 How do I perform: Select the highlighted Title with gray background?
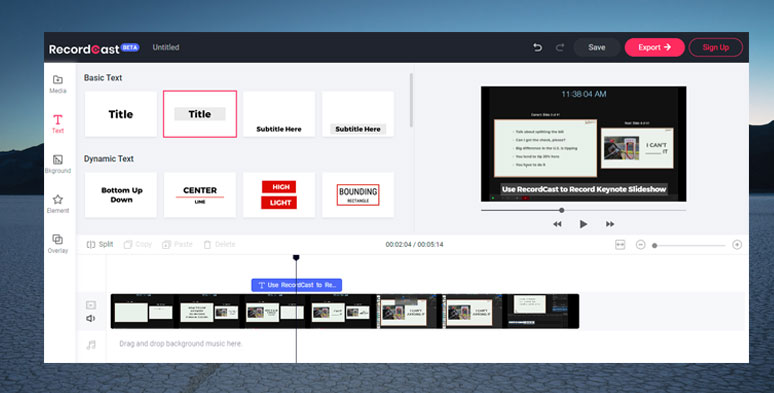[200, 114]
